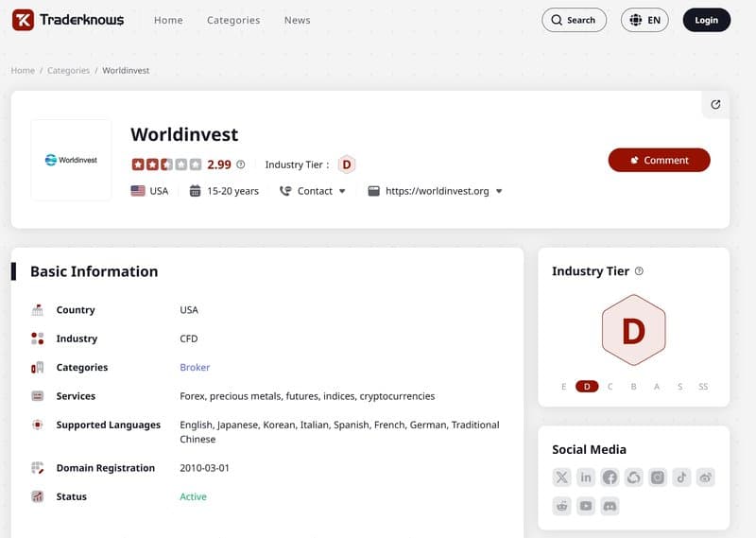Click the 15-20 years text
The width and height of the screenshot is (756, 538).
click(232, 191)
